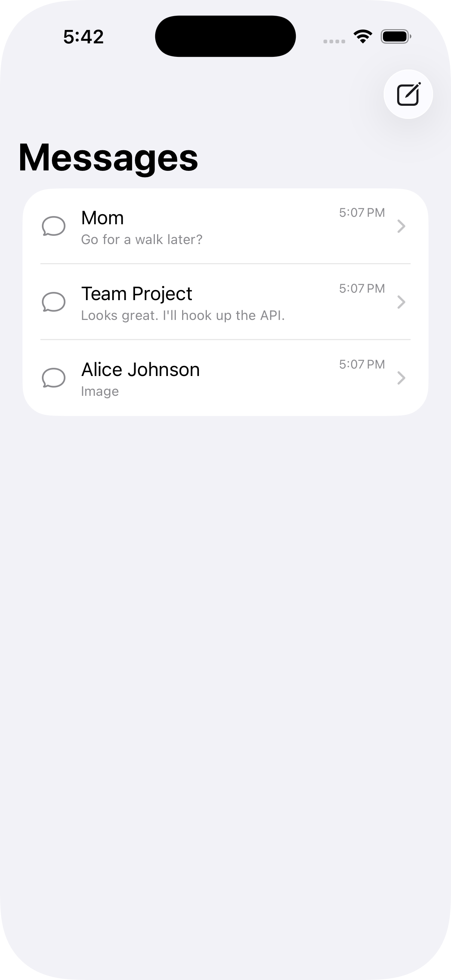451x980 pixels.
Task: Tap the cellular signal dots icon
Action: tap(334, 41)
